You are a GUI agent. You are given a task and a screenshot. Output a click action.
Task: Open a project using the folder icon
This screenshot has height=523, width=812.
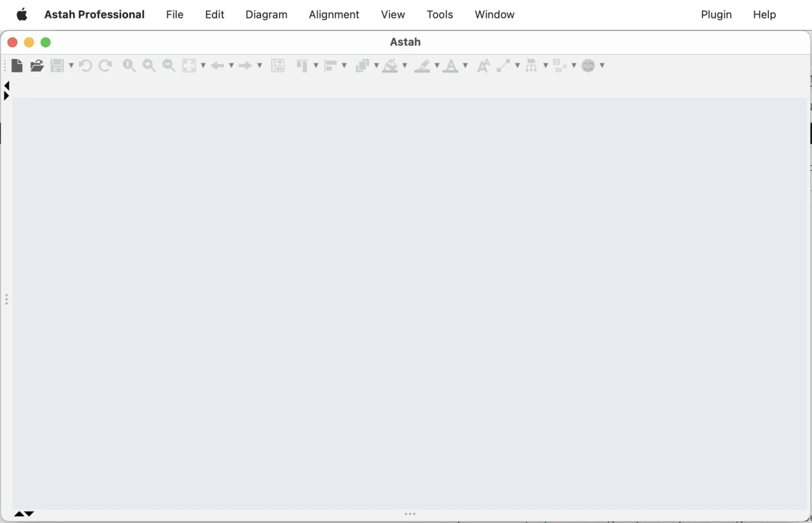(x=37, y=65)
